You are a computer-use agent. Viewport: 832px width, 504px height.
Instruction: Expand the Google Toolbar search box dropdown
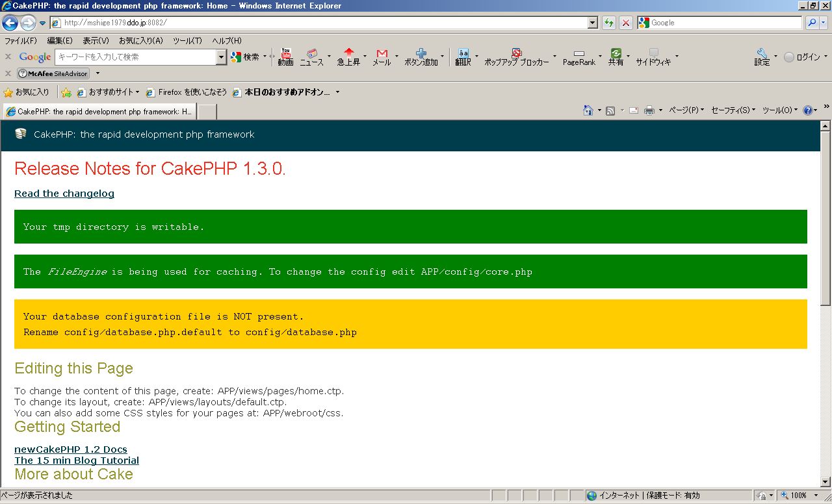point(221,57)
